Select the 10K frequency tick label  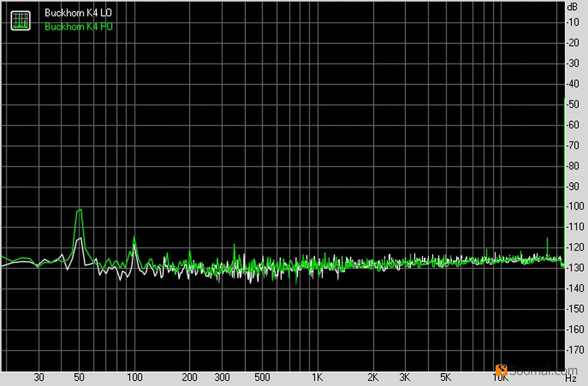click(x=500, y=378)
